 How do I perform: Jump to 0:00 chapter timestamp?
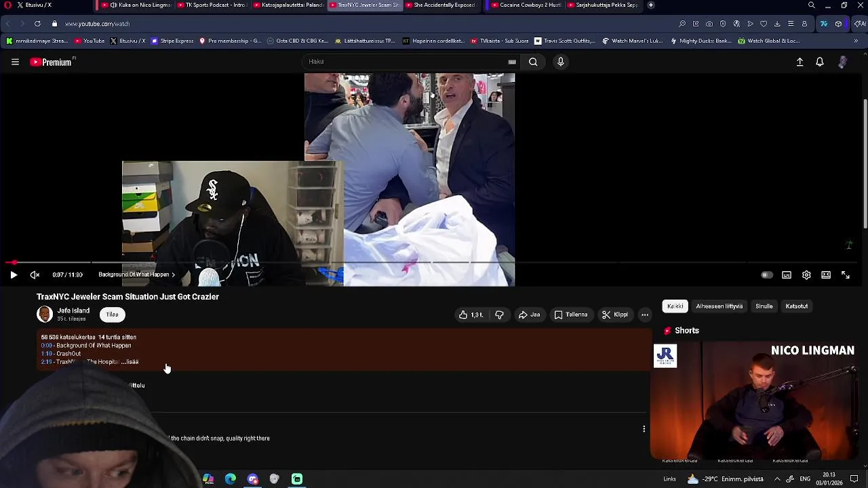pos(46,346)
